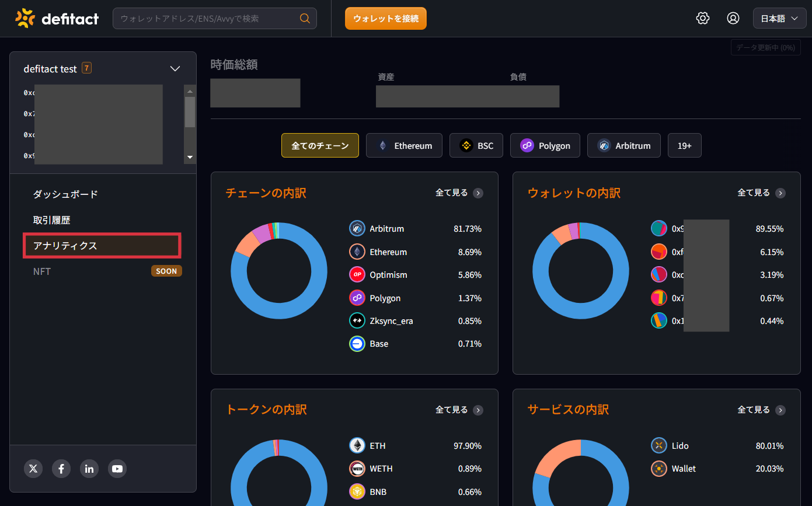The height and width of the screenshot is (506, 812).
Task: Click the Base chain icon
Action: tap(357, 344)
